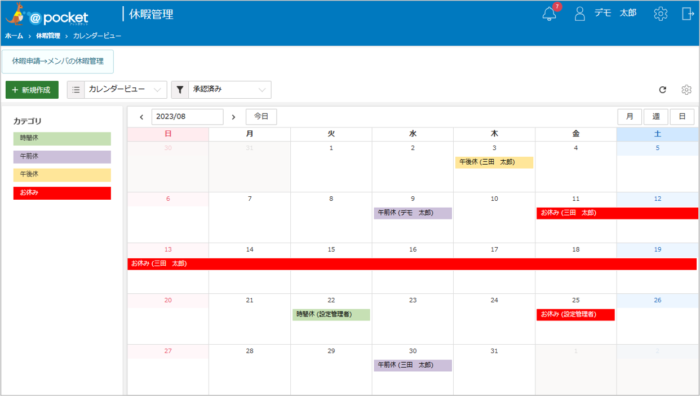This screenshot has width=700, height=396.
Task: Open お休み (三田 太郎) event starting 11th
Action: pos(617,213)
